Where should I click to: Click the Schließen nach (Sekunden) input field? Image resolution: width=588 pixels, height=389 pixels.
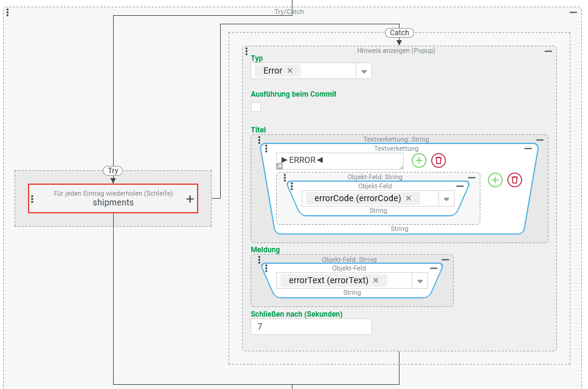(311, 326)
